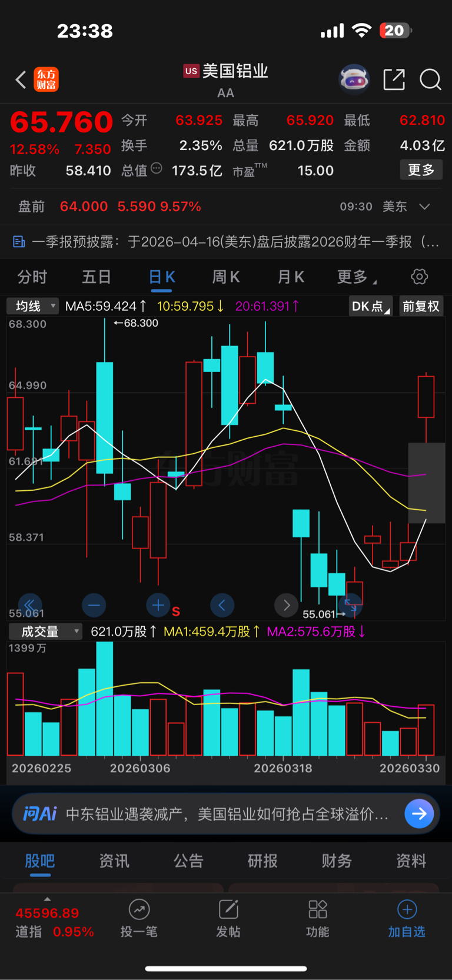452x980 pixels.
Task: Tap the share export icon
Action: (x=394, y=79)
